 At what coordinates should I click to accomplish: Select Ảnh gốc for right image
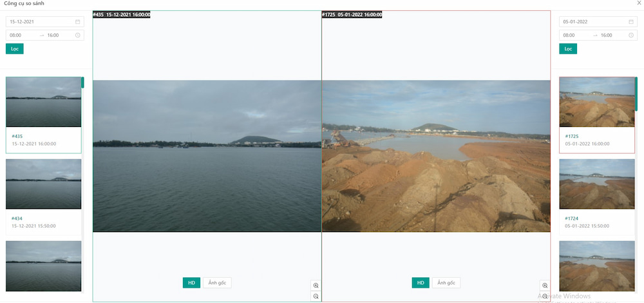pos(446,282)
